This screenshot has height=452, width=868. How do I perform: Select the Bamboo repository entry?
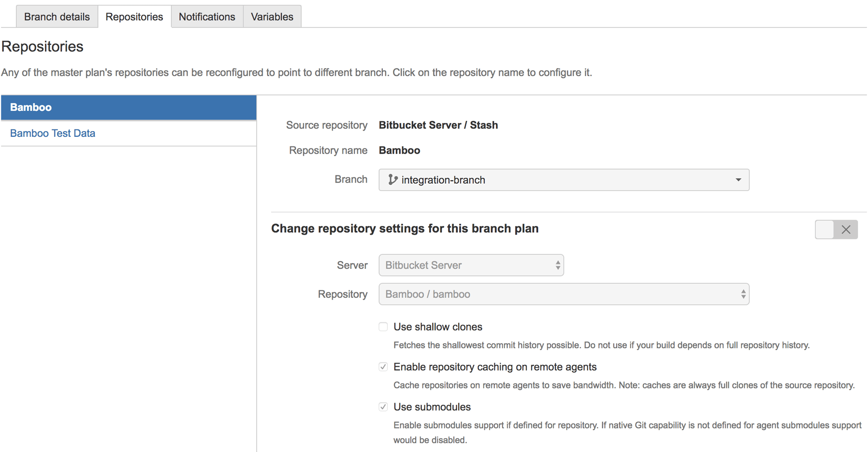point(31,107)
